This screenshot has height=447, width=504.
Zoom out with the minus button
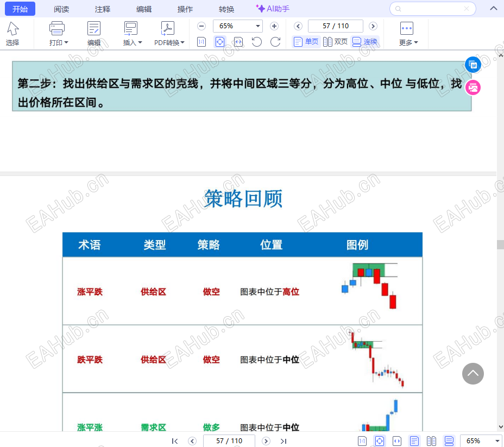coord(201,26)
